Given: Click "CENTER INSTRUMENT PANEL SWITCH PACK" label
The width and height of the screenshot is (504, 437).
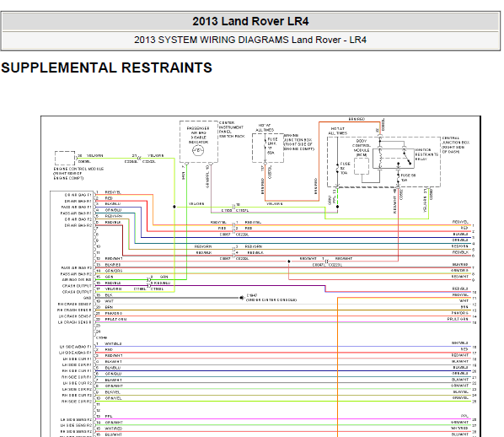Looking at the screenshot, I should point(232,130).
